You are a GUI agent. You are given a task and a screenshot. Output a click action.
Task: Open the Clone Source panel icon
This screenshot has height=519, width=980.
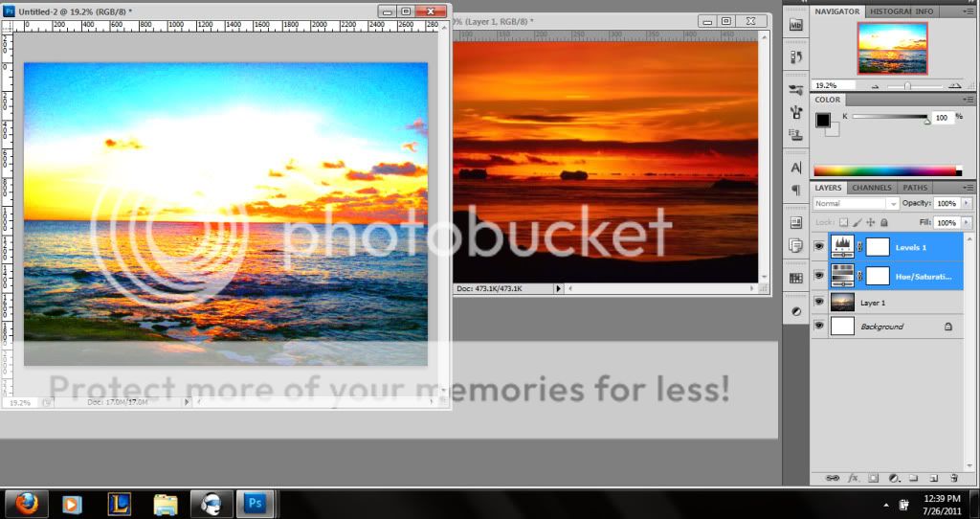point(795,134)
